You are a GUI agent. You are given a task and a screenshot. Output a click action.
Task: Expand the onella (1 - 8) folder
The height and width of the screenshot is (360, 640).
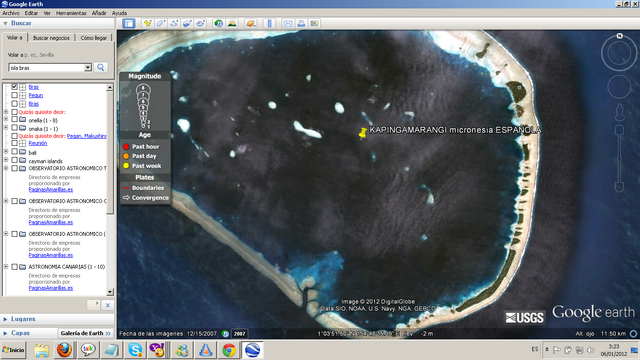click(6, 120)
